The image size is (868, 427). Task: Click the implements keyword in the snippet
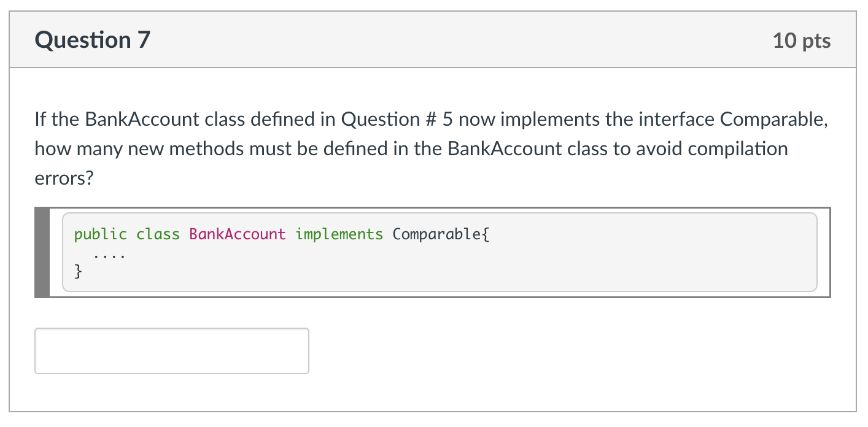(x=338, y=234)
